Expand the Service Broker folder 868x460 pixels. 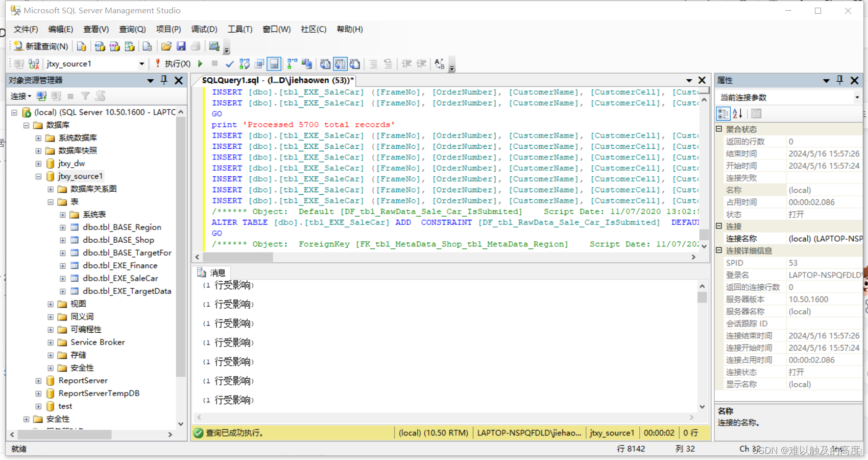(51, 342)
